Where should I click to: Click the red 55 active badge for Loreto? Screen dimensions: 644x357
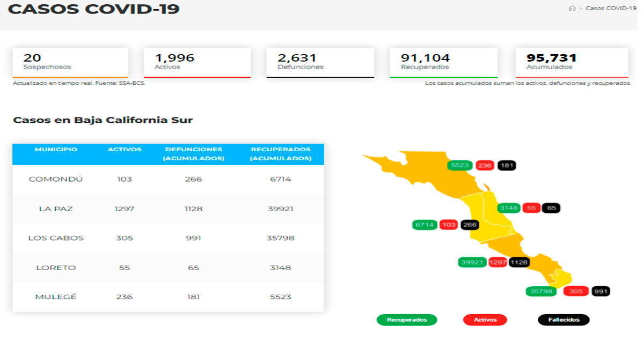[531, 208]
